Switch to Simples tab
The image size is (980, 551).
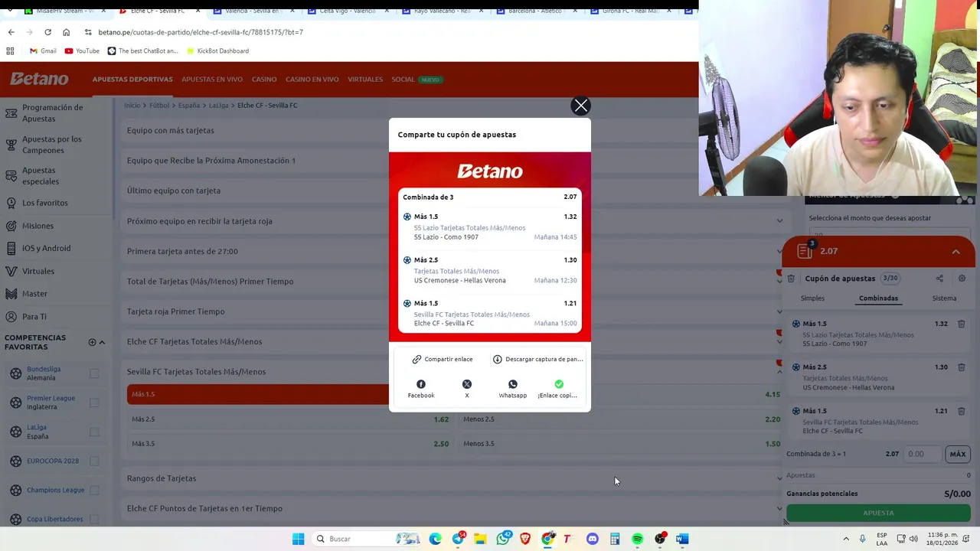pyautogui.click(x=812, y=298)
